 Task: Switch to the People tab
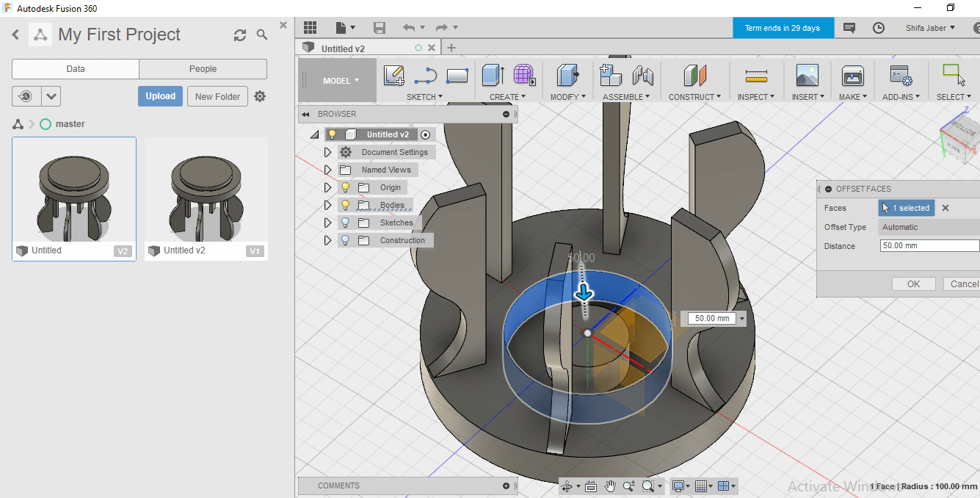click(203, 69)
